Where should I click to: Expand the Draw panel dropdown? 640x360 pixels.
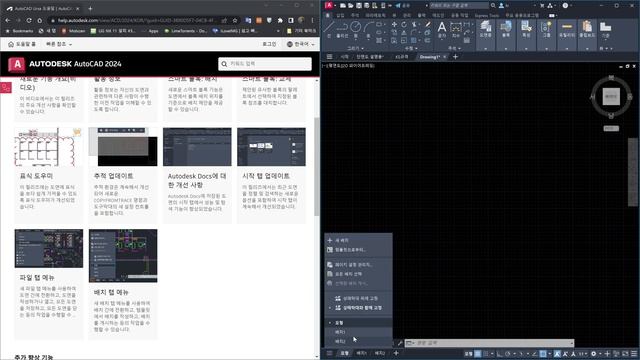pyautogui.click(x=355, y=48)
